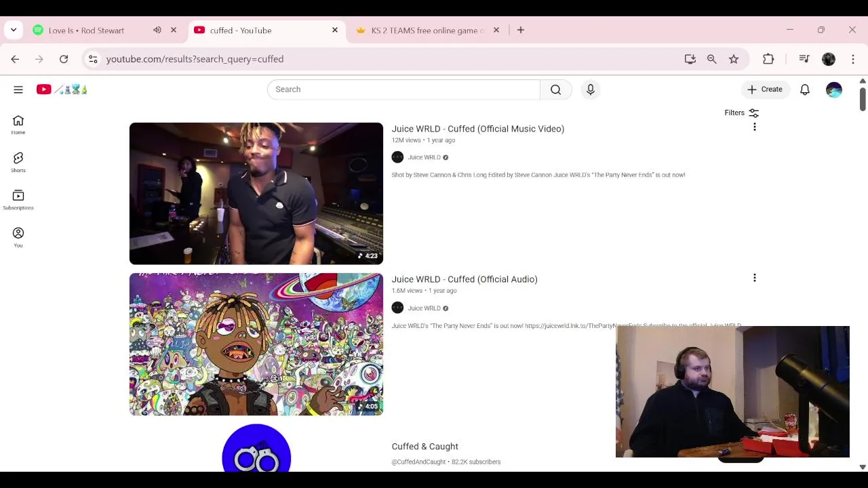Image resolution: width=868 pixels, height=488 pixels.
Task: Open more options for Cuffed Official Audio
Action: pos(755,278)
